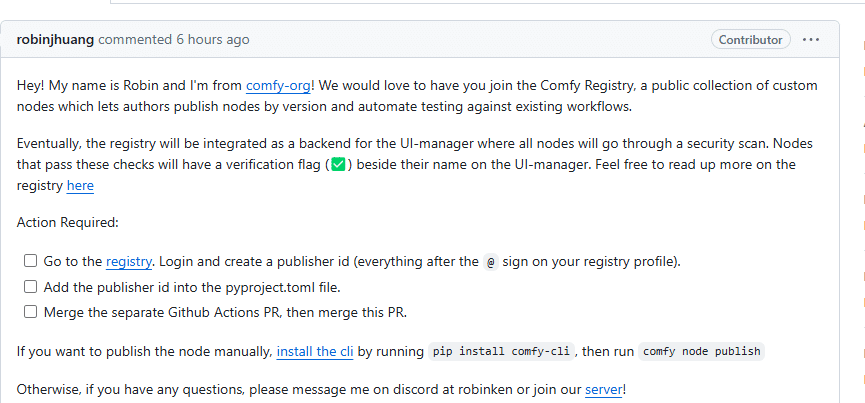The width and height of the screenshot is (865, 403).
Task: Open the comfy-org link
Action: (279, 86)
